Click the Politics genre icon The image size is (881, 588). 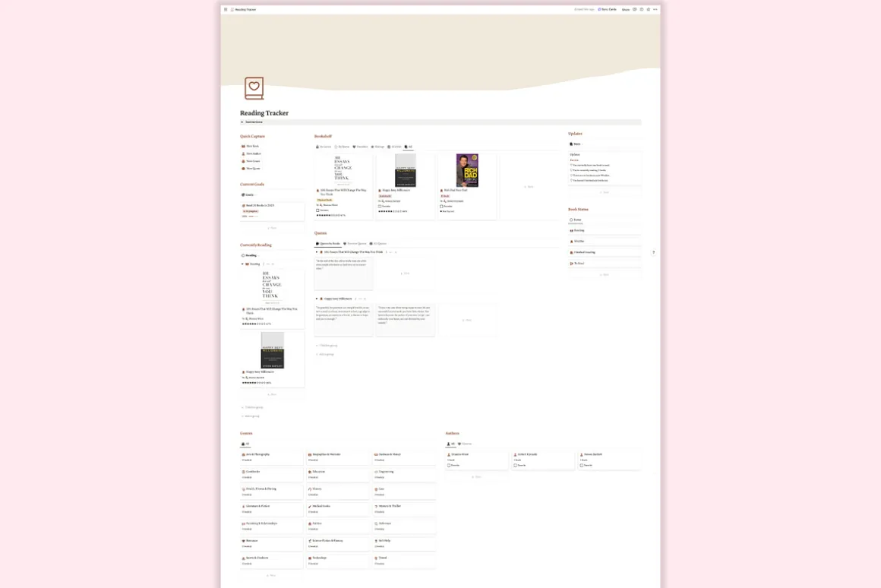pyautogui.click(x=310, y=523)
